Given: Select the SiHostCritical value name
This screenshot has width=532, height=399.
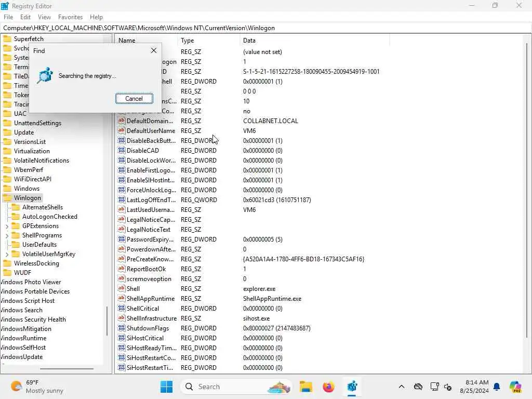Looking at the screenshot, I should coord(145,338).
